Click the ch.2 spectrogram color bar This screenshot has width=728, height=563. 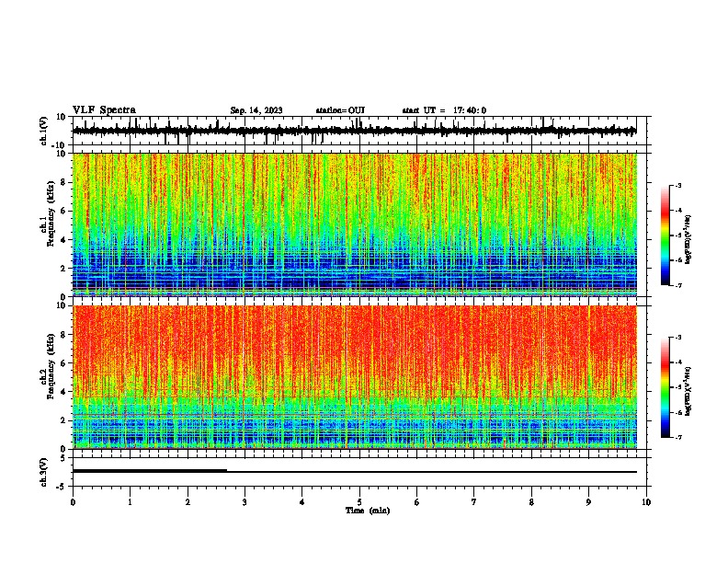click(x=665, y=387)
